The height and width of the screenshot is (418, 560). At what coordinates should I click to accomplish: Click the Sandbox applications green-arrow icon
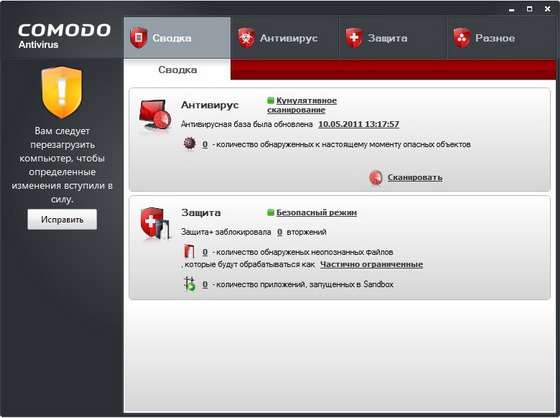pyautogui.click(x=189, y=284)
